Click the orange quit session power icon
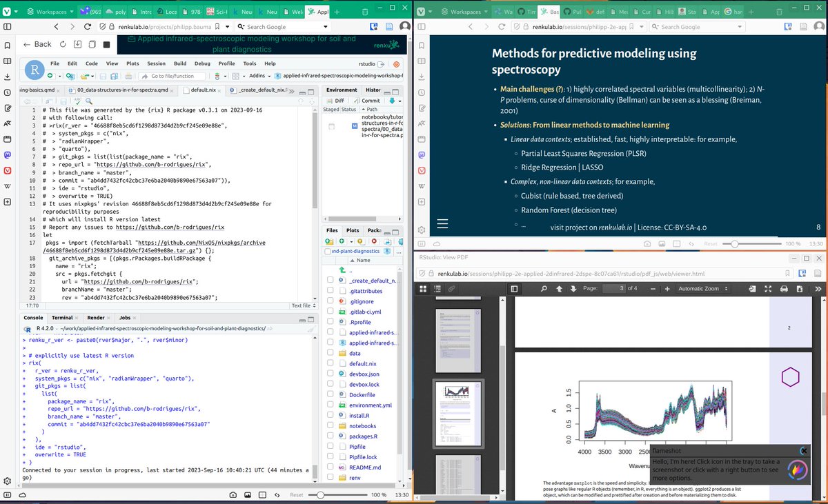 pos(396,63)
